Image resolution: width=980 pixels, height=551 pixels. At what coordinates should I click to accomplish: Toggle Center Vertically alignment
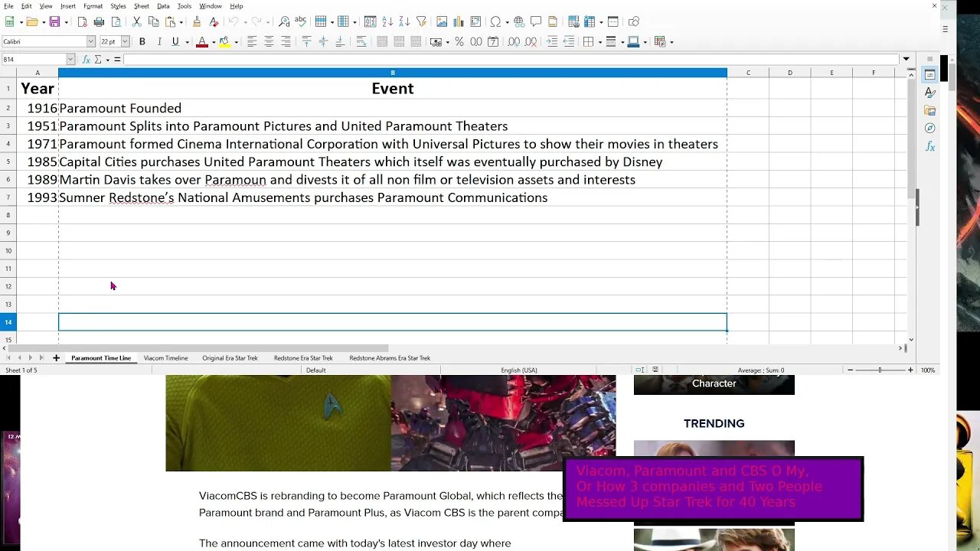[323, 41]
